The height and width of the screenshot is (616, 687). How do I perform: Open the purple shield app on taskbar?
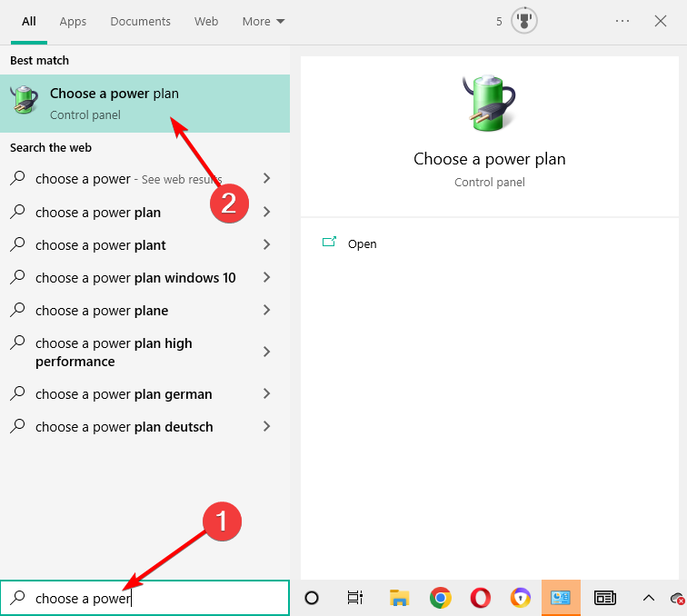(x=521, y=598)
